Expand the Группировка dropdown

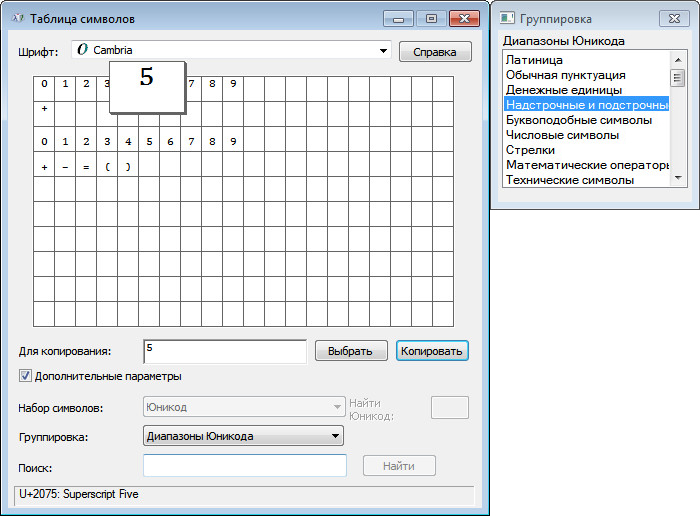pos(243,436)
